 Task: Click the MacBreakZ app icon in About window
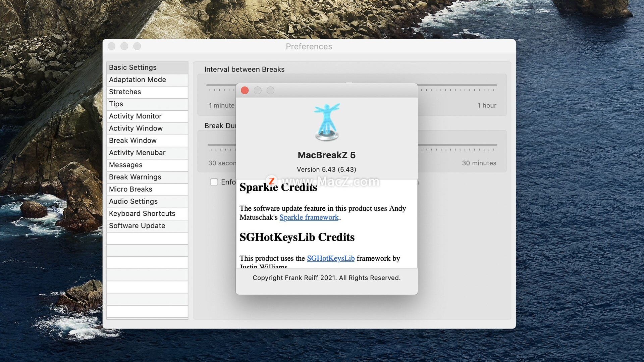tap(327, 122)
